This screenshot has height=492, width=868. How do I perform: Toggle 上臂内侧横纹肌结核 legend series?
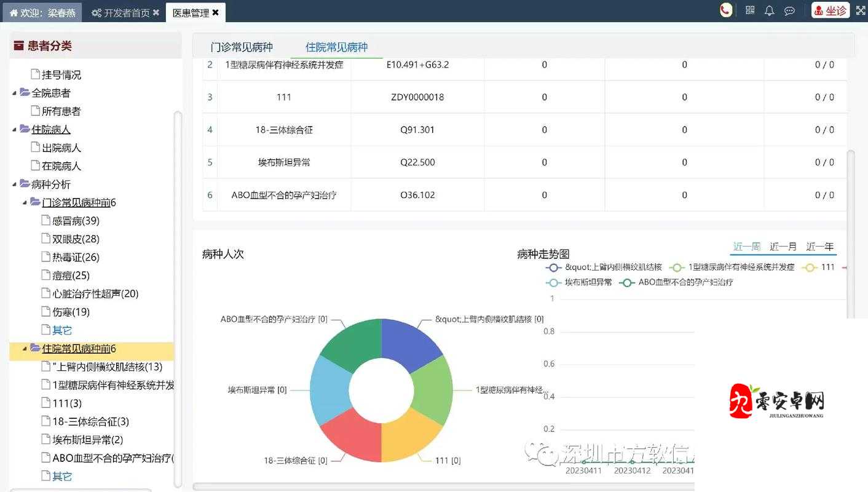[604, 268]
